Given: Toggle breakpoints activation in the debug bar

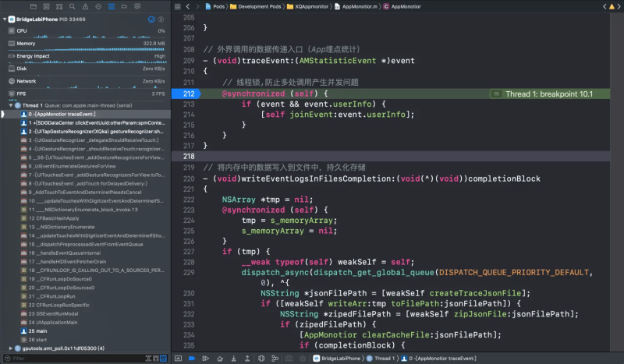Looking at the screenshot, I should point(192,358).
